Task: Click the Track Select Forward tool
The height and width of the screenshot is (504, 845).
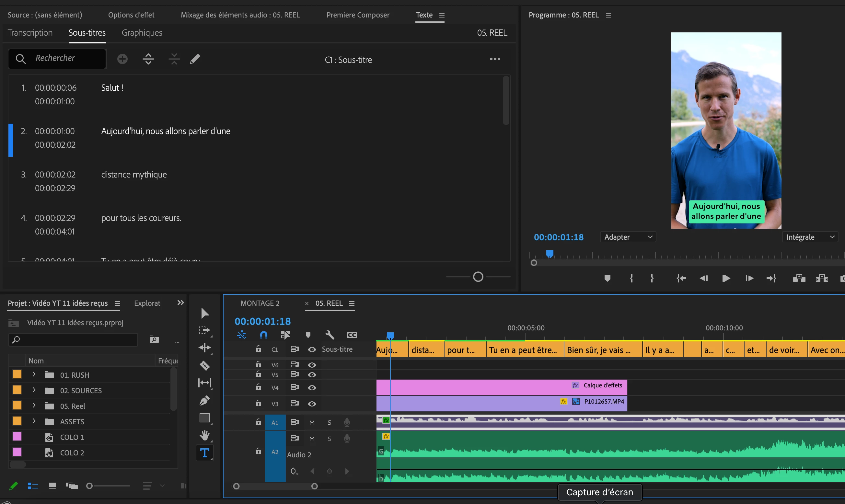Action: [x=204, y=330]
